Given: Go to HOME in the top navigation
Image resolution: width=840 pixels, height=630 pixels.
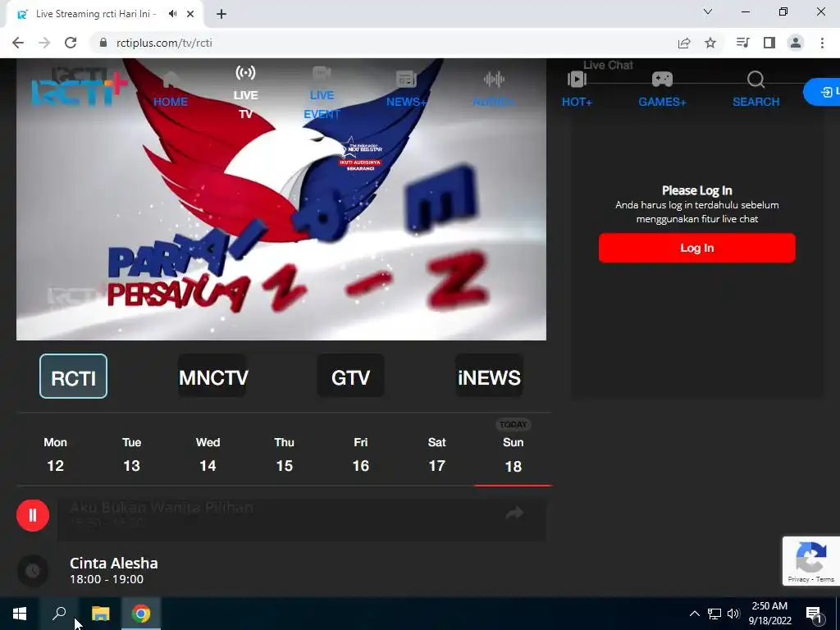Looking at the screenshot, I should [x=171, y=90].
